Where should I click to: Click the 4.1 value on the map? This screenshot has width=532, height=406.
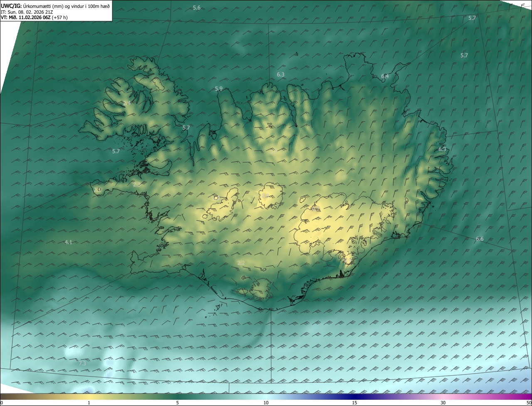pos(69,242)
